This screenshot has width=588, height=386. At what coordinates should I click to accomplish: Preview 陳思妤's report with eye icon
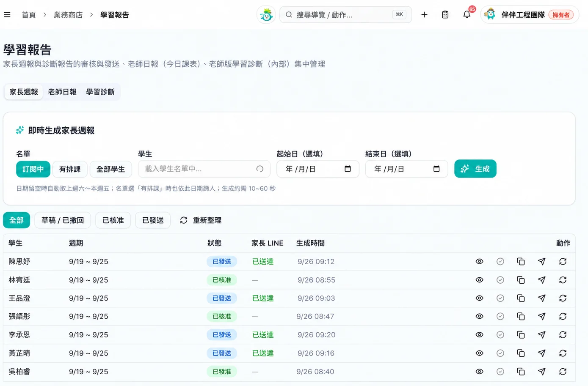pos(479,262)
